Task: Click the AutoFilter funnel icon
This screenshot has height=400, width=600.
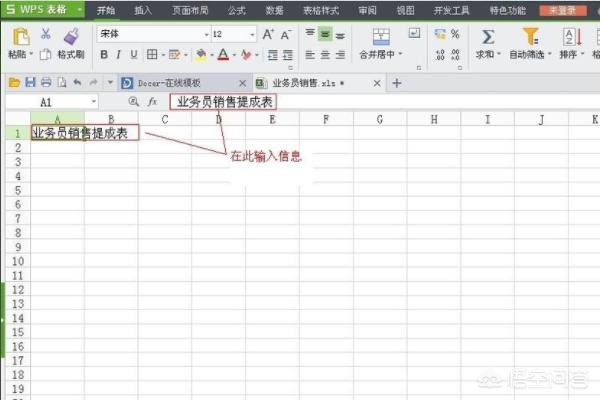Action: pos(530,37)
